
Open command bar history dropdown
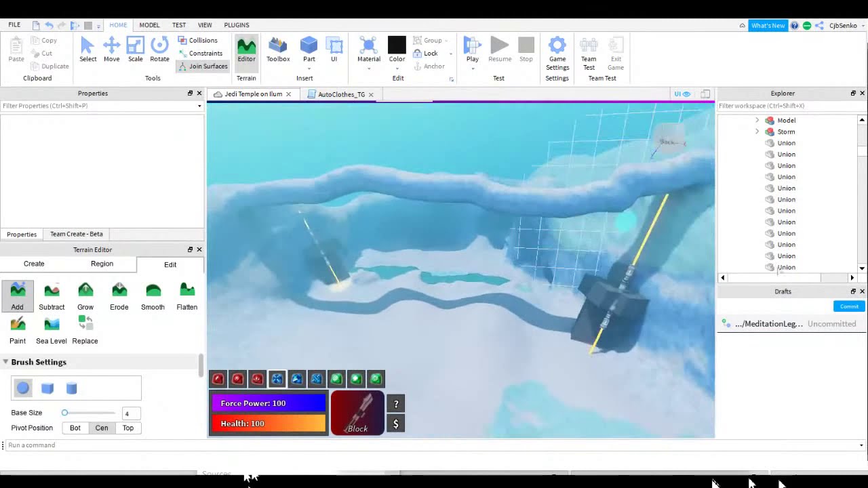tap(861, 445)
